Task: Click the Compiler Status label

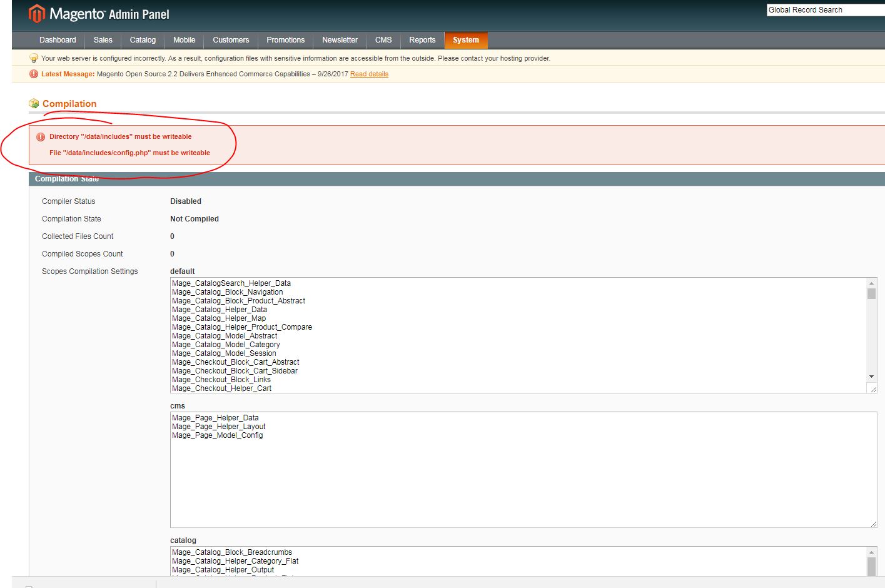Action: 69,201
